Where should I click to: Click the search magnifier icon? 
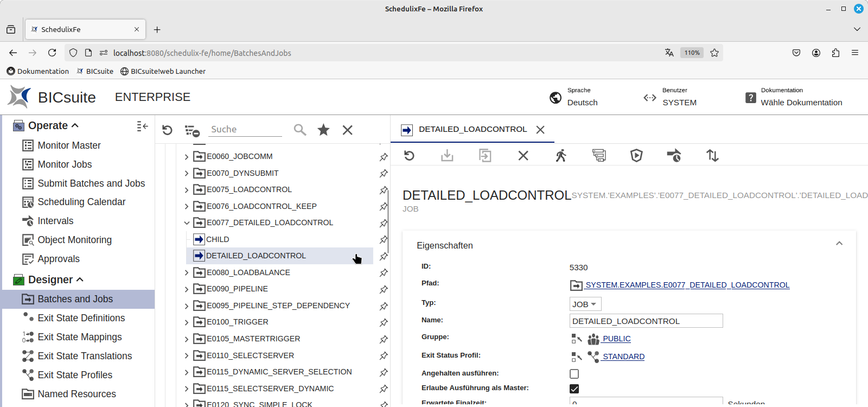(x=299, y=130)
